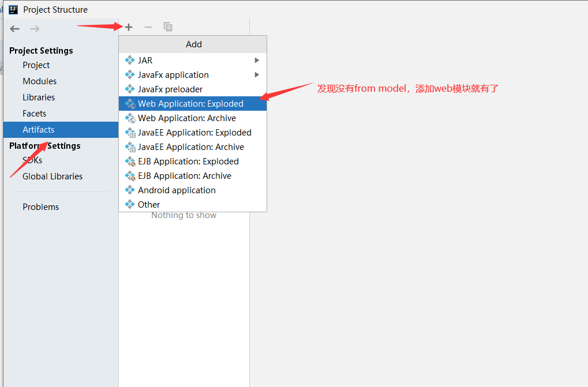
Task: Click the minus Remove artifact icon
Action: [148, 27]
